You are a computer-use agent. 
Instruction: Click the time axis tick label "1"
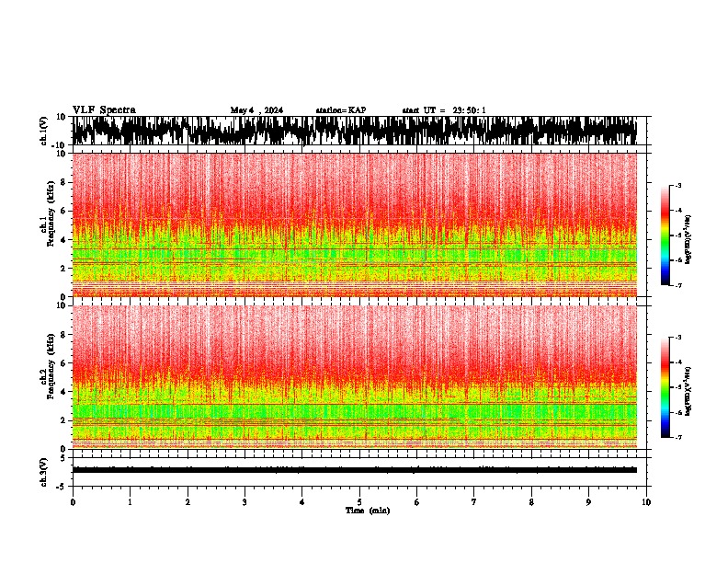130,502
